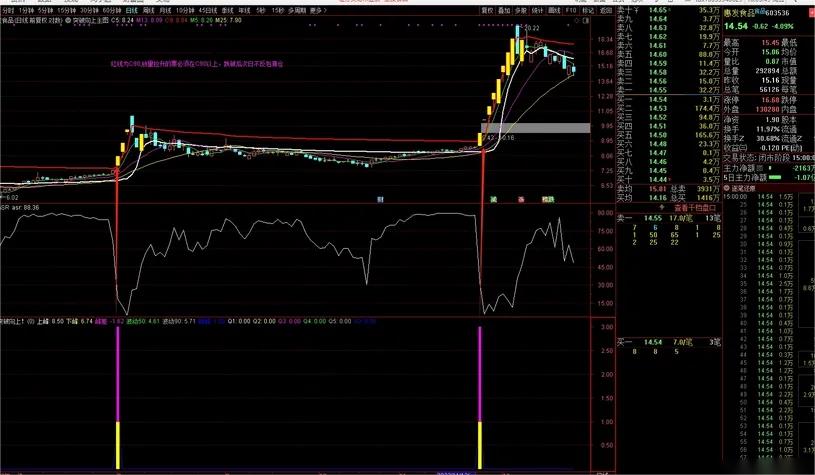This screenshot has height=475, width=815.
Task: Switch to the 分时 intraday period tab
Action: pyautogui.click(x=7, y=10)
